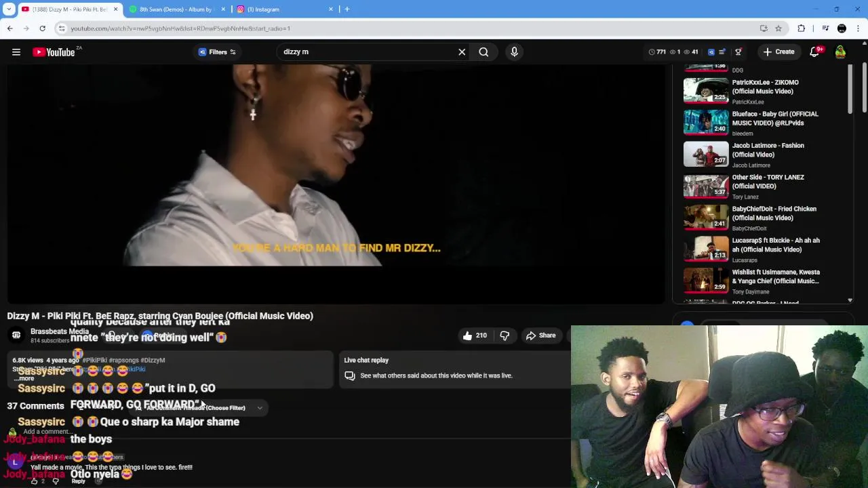
Task: Open the list icon beside the vidIQ badge
Action: [x=722, y=52]
